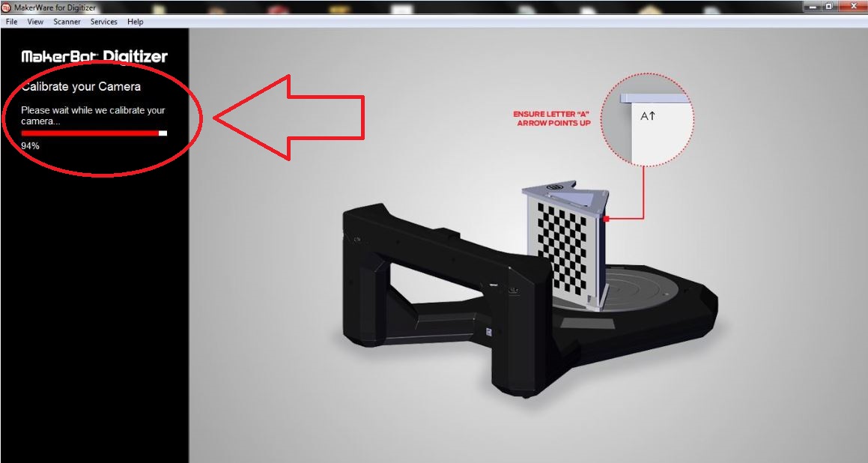The image size is (868, 463).
Task: Open the Help menu
Action: (135, 22)
